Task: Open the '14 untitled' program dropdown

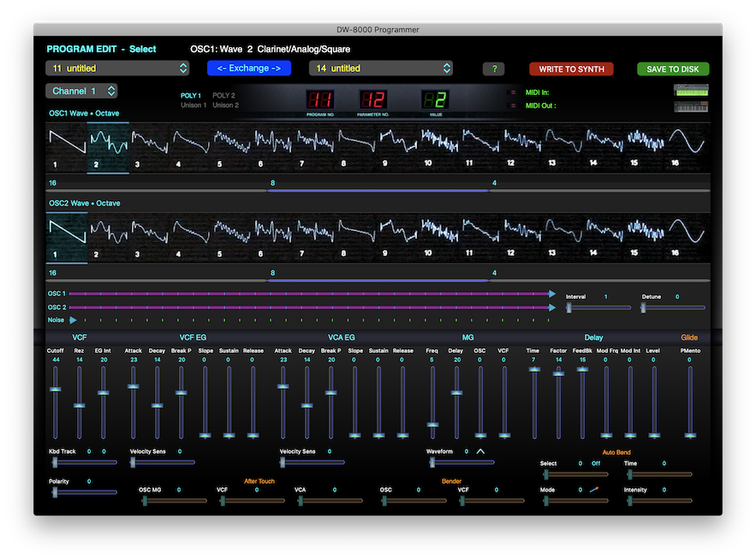Action: tap(382, 69)
